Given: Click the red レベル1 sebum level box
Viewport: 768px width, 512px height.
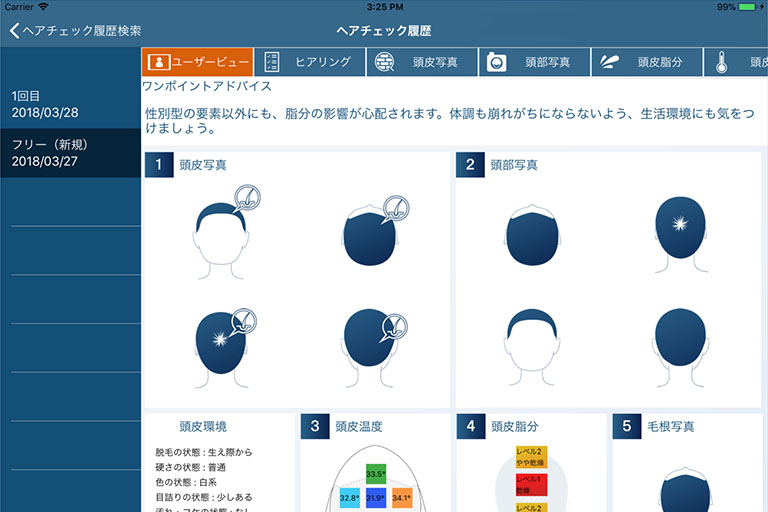Looking at the screenshot, I should pyautogui.click(x=531, y=485).
